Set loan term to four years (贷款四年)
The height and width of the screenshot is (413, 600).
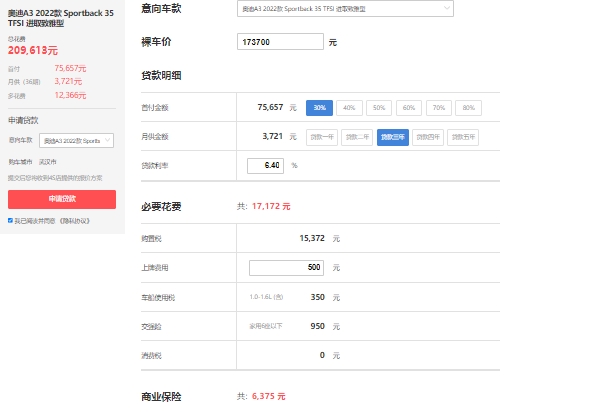pyautogui.click(x=428, y=136)
